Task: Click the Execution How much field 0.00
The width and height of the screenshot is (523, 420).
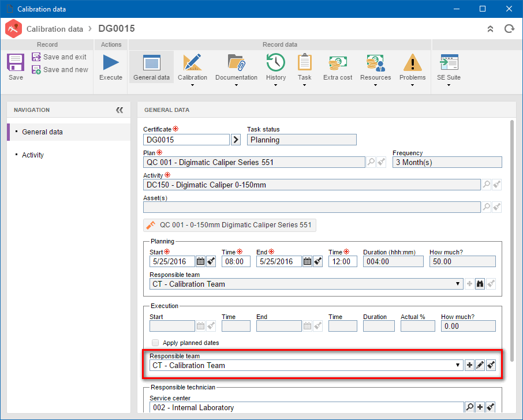Action: pos(468,326)
